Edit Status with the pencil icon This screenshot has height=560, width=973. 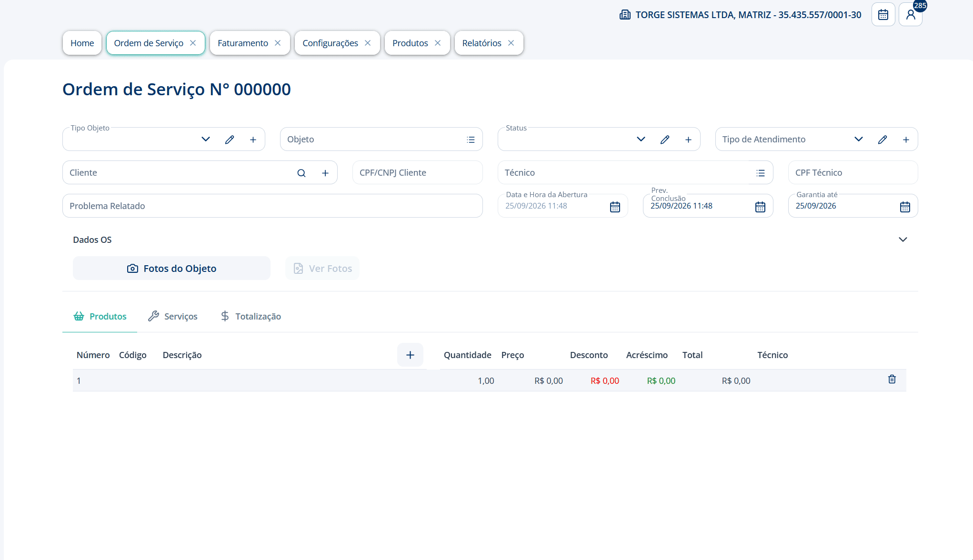coord(665,140)
